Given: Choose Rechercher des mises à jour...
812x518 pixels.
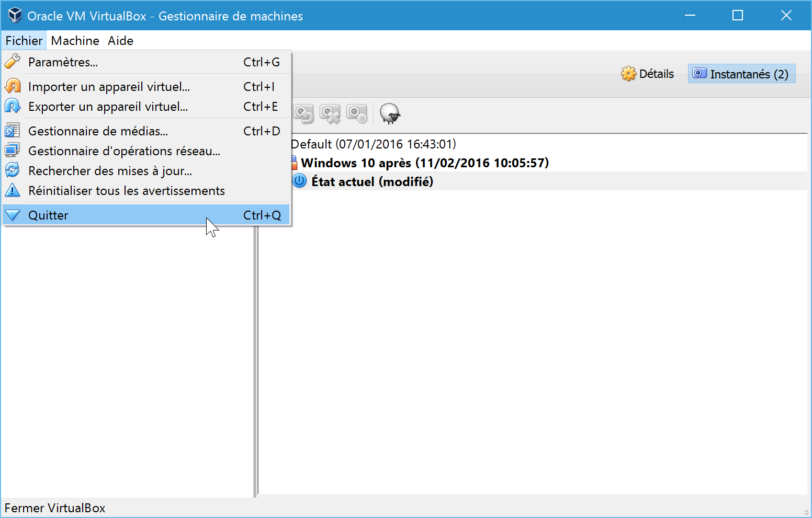Looking at the screenshot, I should tap(146, 171).
